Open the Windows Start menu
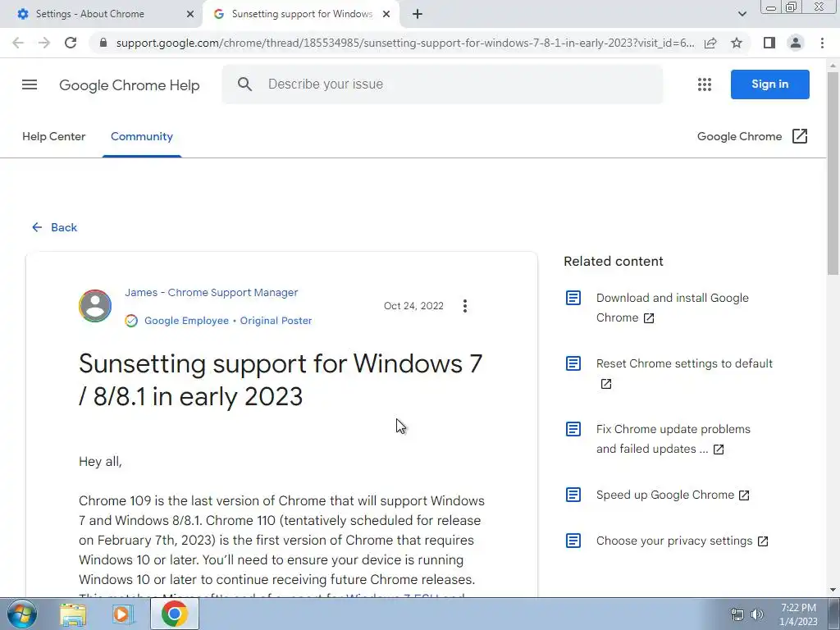Screen dimensions: 840x630 (x=22, y=614)
